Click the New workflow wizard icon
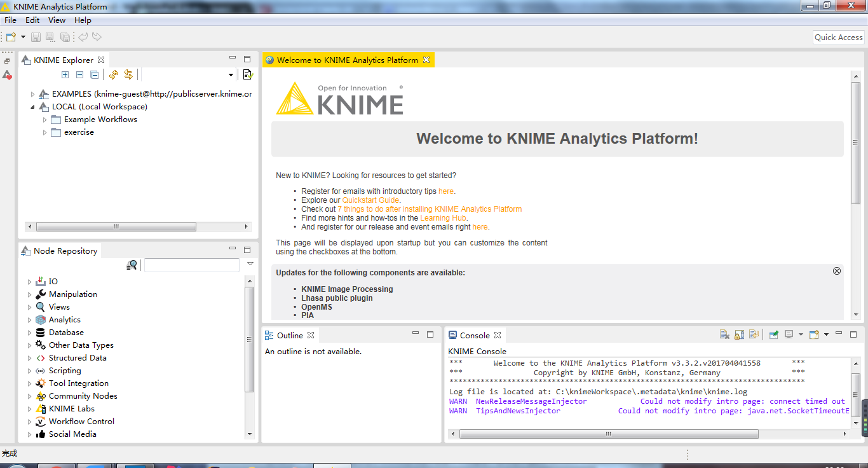Image resolution: width=868 pixels, height=468 pixels. coord(11,38)
